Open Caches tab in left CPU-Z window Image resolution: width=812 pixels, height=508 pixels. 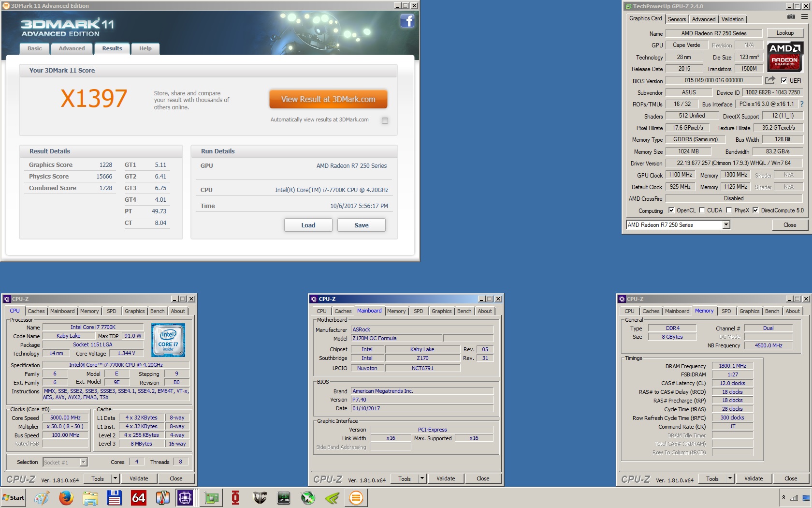coord(36,311)
